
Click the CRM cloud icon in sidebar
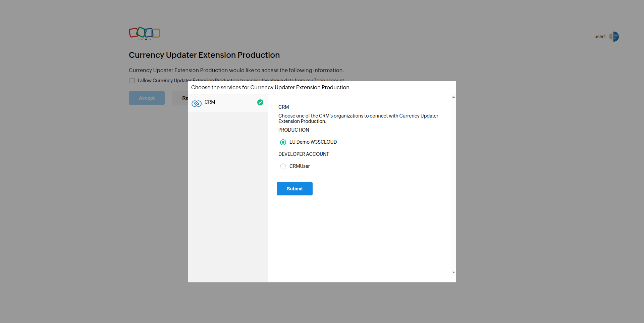(x=197, y=103)
